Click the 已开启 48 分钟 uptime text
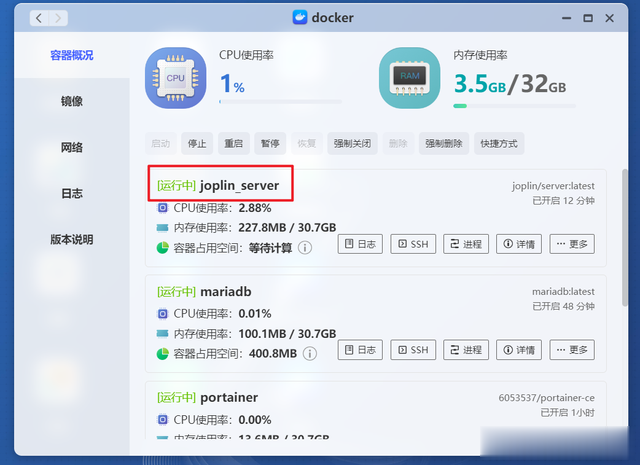The image size is (640, 465). tap(563, 306)
